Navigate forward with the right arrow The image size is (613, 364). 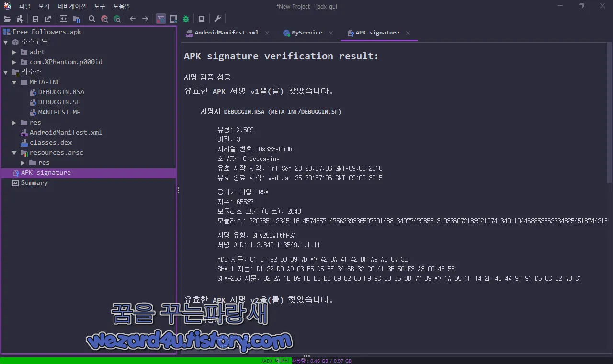click(145, 19)
